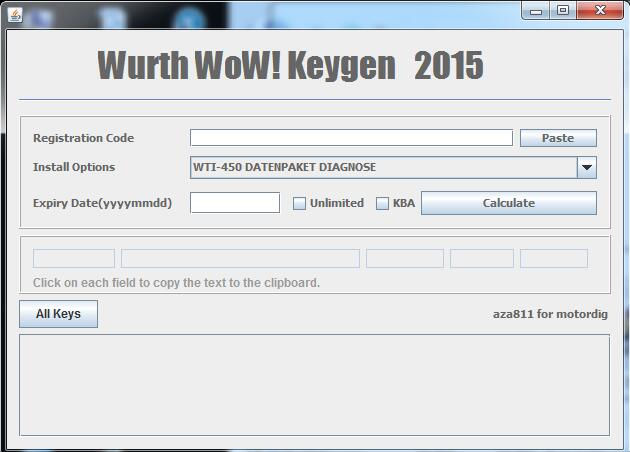Click the 'Click on each field to copy' hint
The image size is (630, 452).
click(x=176, y=283)
